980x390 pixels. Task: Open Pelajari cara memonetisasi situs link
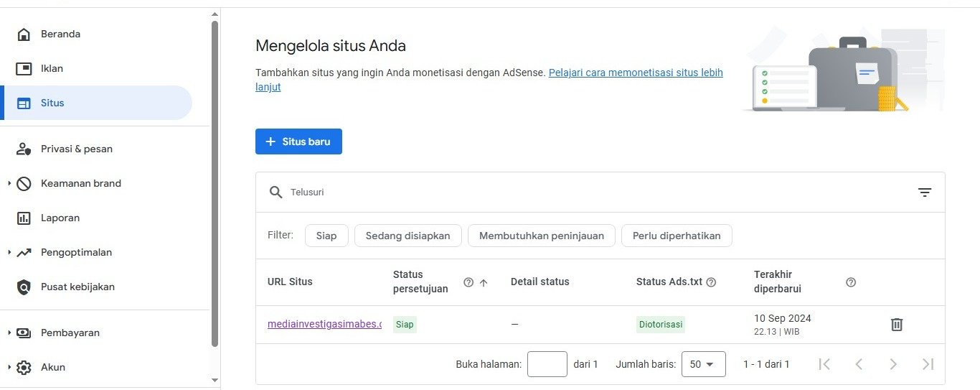[x=636, y=73]
